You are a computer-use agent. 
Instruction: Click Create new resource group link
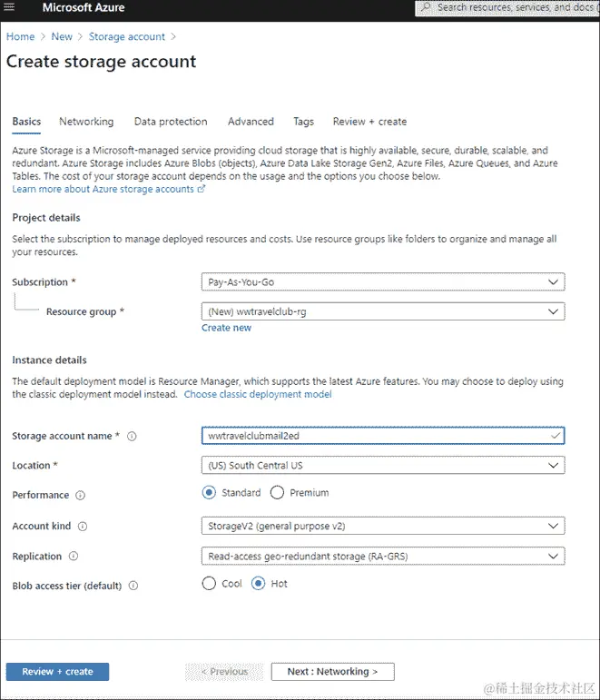(x=226, y=328)
